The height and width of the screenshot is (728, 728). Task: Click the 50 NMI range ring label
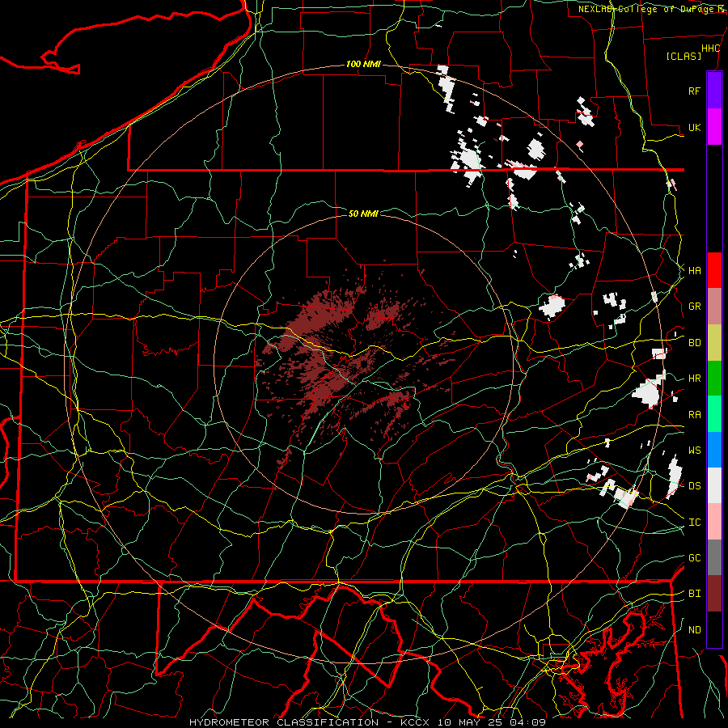pos(363,214)
